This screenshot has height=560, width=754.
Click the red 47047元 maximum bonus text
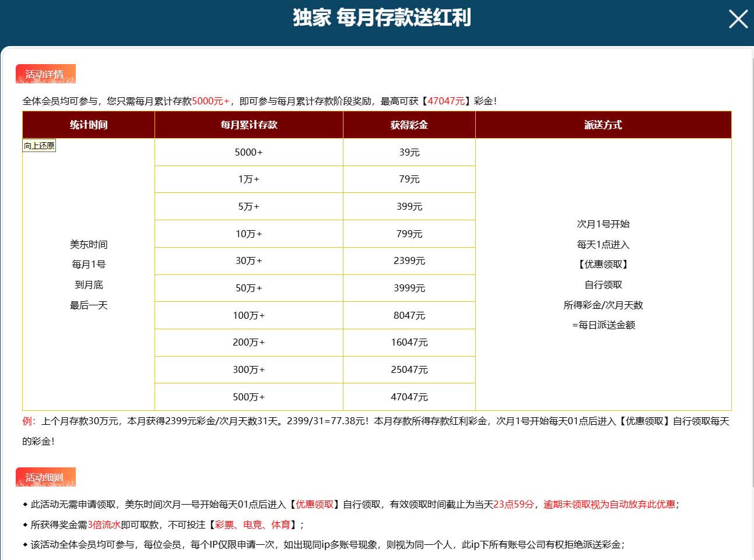[x=446, y=101]
